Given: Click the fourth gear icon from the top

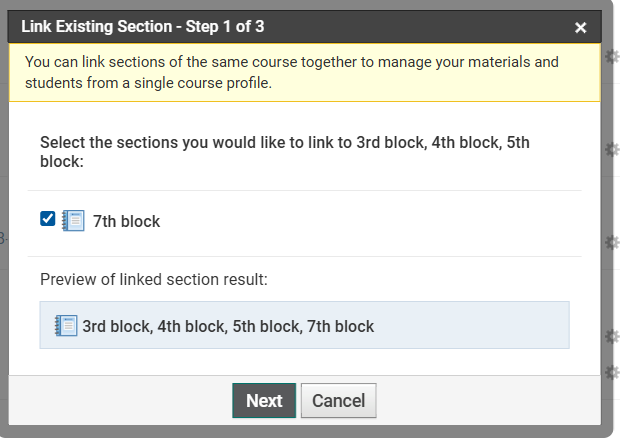Looking at the screenshot, I should pyautogui.click(x=612, y=335).
